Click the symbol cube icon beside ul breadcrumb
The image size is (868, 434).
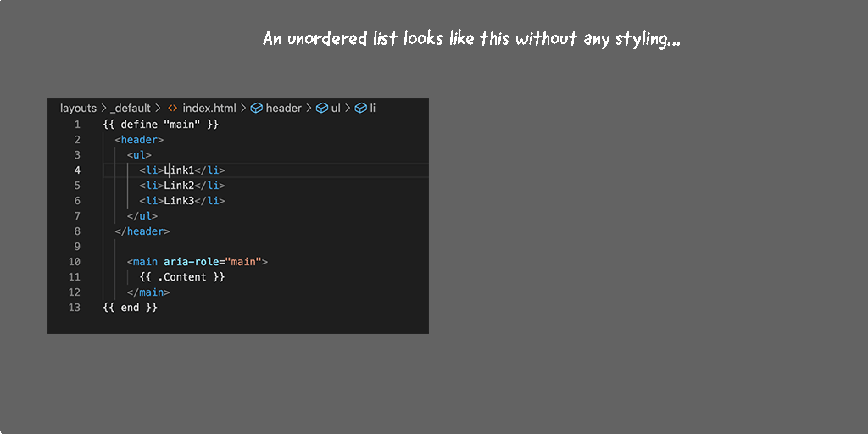[321, 108]
